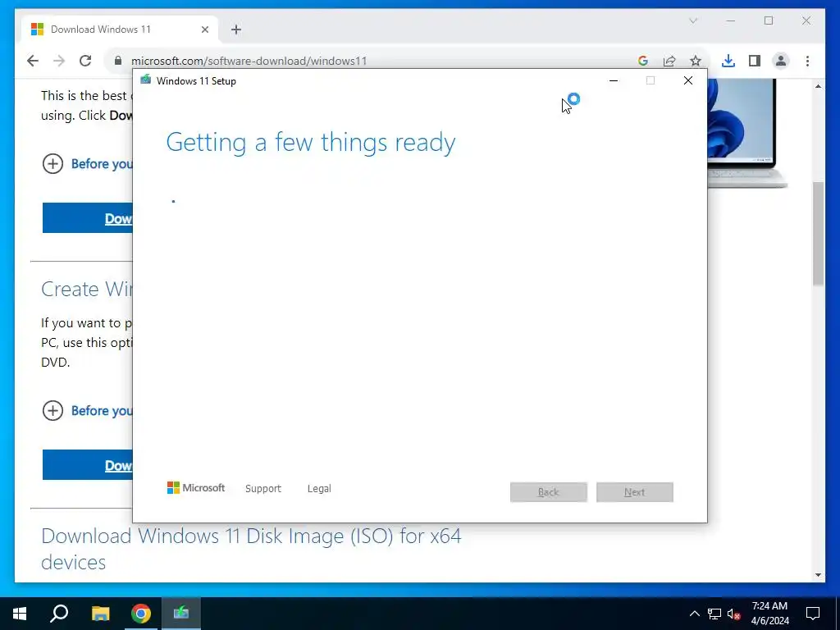Select Windows 11 Setup taskbar icon
The width and height of the screenshot is (840, 630).
pos(181,614)
